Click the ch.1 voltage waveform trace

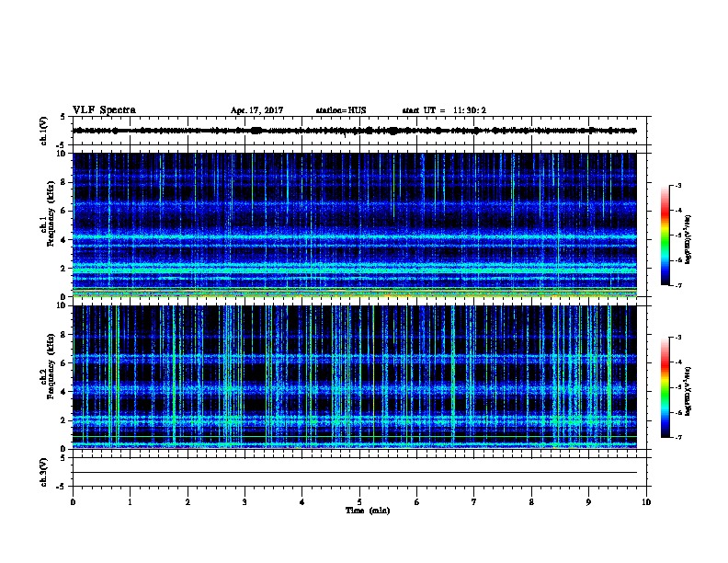[x=355, y=131]
